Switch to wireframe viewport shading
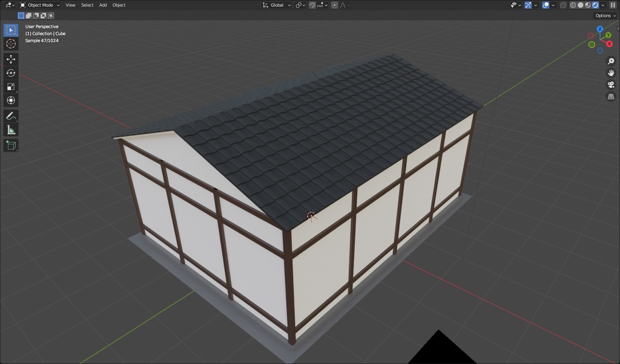Viewport: 620px width, 364px height. pyautogui.click(x=573, y=5)
